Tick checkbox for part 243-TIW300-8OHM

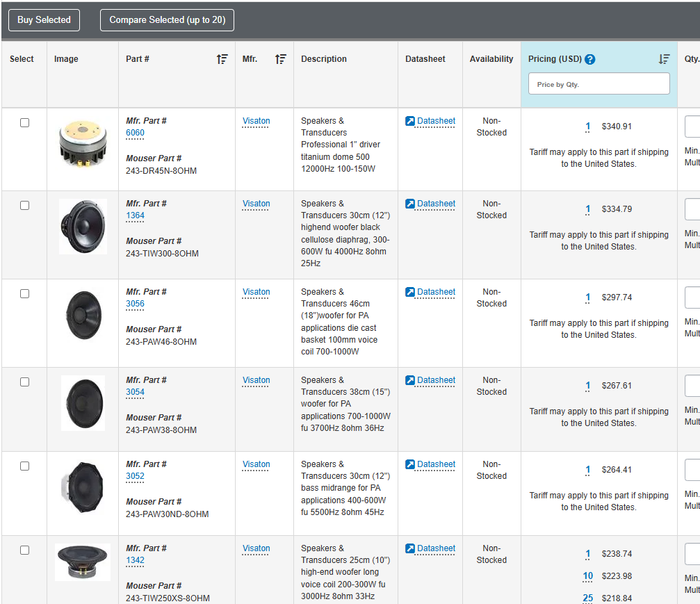(24, 205)
